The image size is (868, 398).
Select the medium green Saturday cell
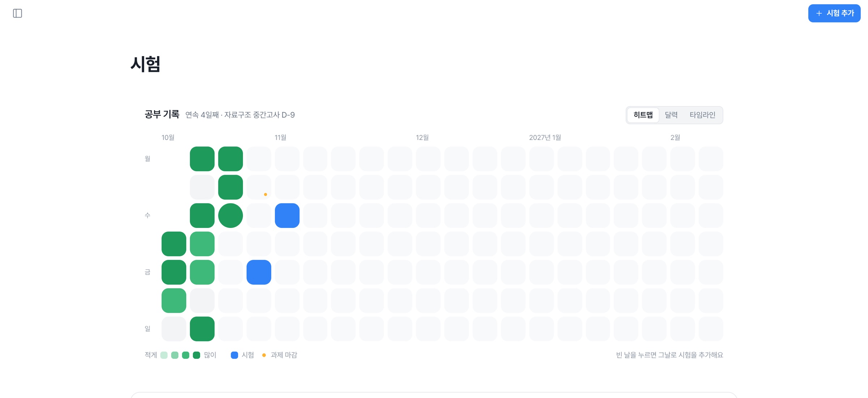coord(174,301)
